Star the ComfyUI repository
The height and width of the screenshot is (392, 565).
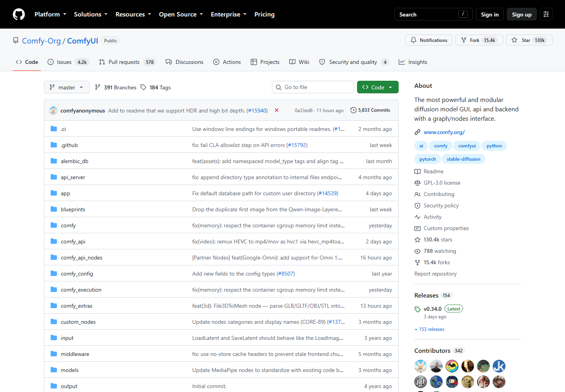tap(529, 40)
